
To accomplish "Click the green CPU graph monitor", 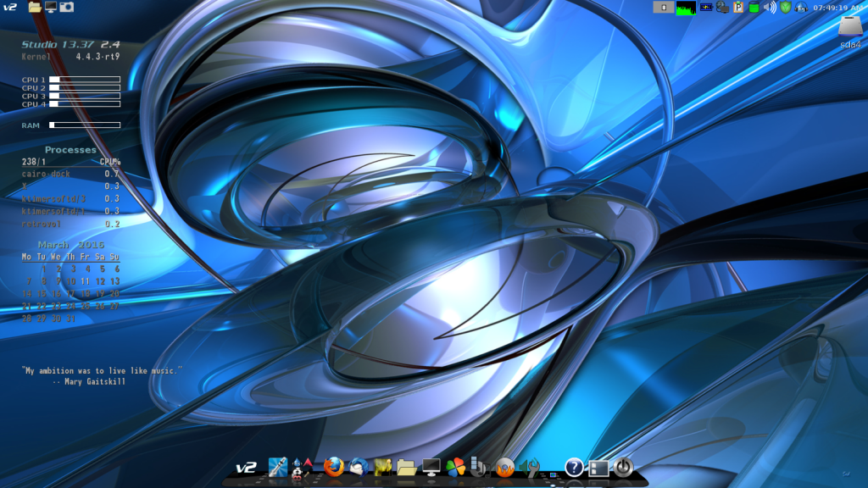I will coord(685,7).
